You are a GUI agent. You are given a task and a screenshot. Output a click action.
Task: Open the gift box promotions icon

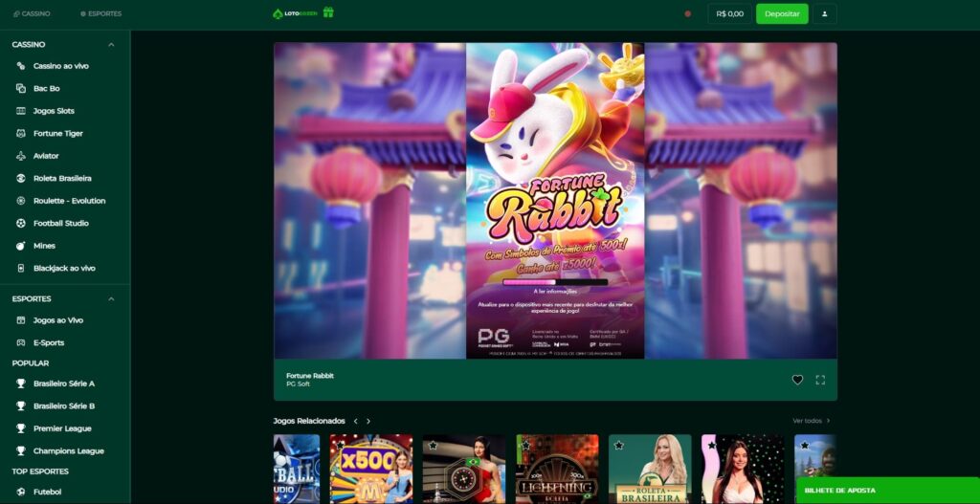click(x=328, y=12)
